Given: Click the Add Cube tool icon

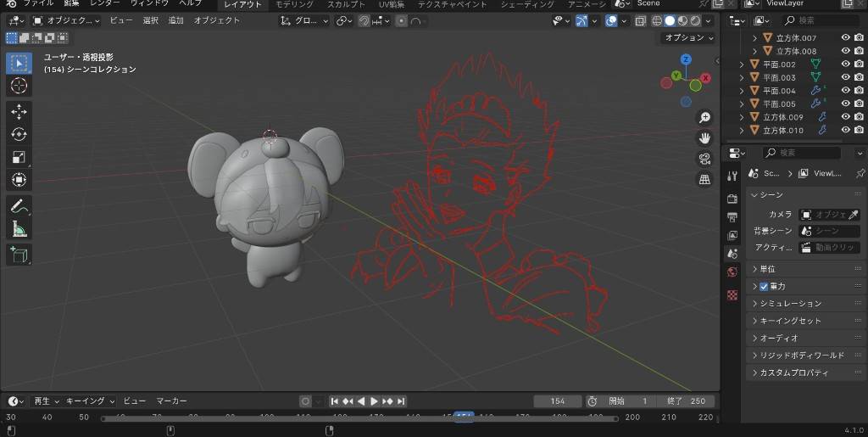Looking at the screenshot, I should coord(19,254).
